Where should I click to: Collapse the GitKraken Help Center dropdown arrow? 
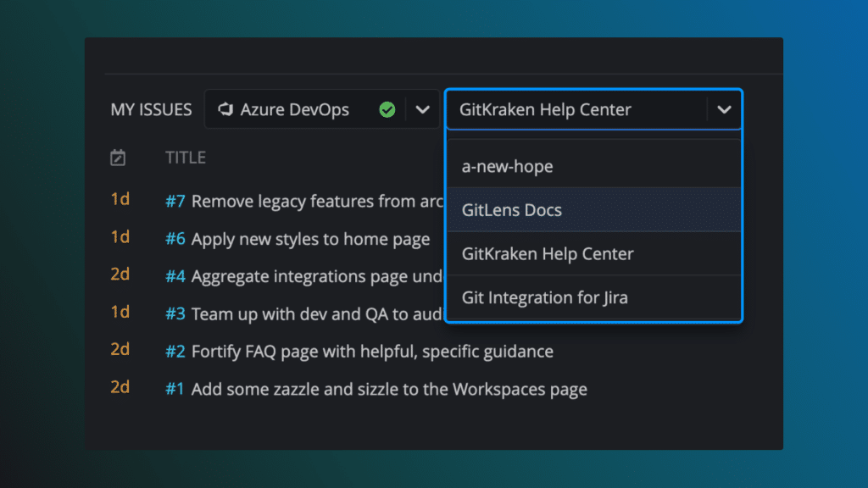[724, 109]
